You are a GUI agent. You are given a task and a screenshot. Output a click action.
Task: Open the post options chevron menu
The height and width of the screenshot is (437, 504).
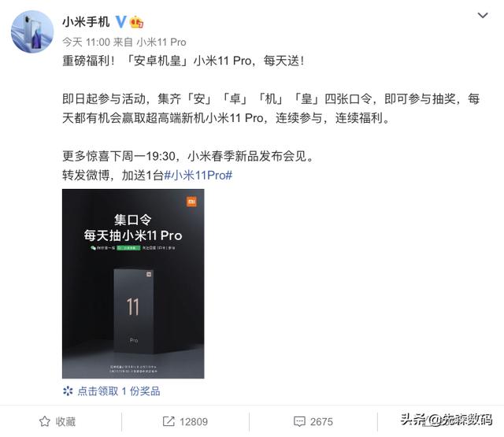point(483,15)
